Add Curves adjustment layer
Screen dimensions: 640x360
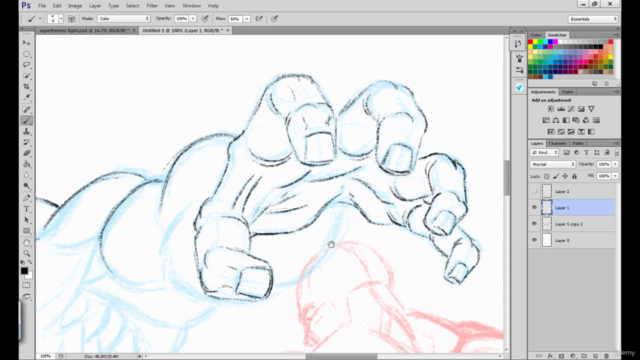click(571, 109)
